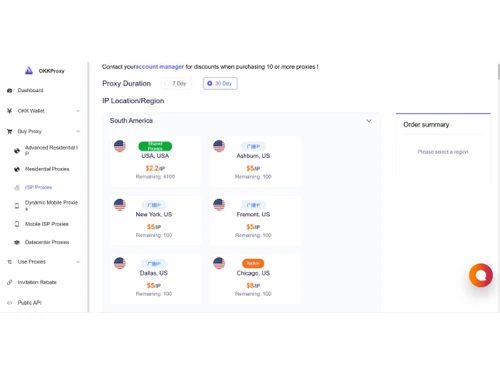The width and height of the screenshot is (500, 375).
Task: Click the US flag on Fremont card
Action: tap(219, 205)
